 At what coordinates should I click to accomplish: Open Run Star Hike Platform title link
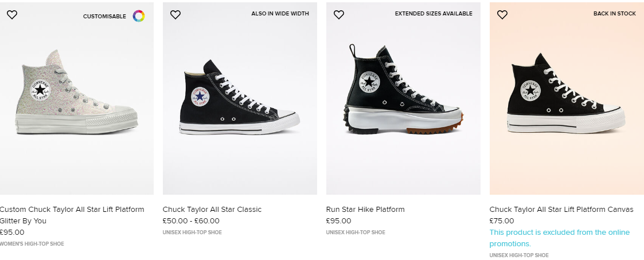pyautogui.click(x=365, y=209)
